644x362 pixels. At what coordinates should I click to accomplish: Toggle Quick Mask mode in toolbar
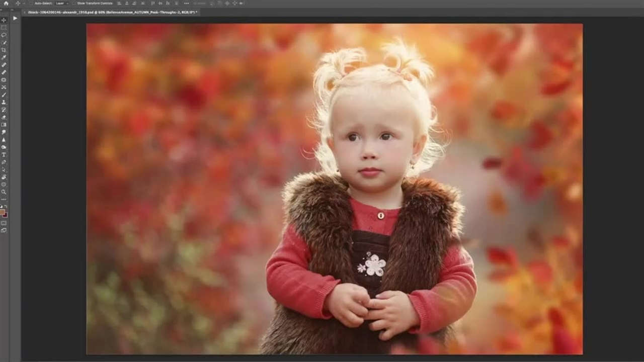click(x=4, y=223)
